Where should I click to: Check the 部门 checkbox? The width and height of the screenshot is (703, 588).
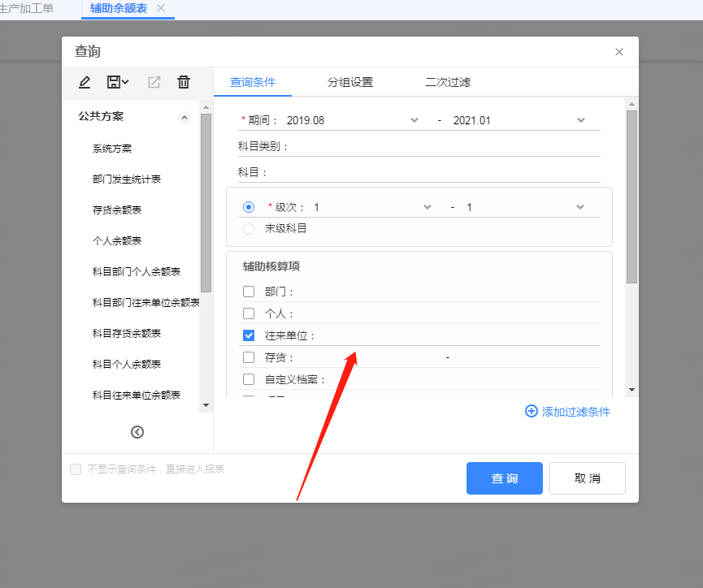249,292
